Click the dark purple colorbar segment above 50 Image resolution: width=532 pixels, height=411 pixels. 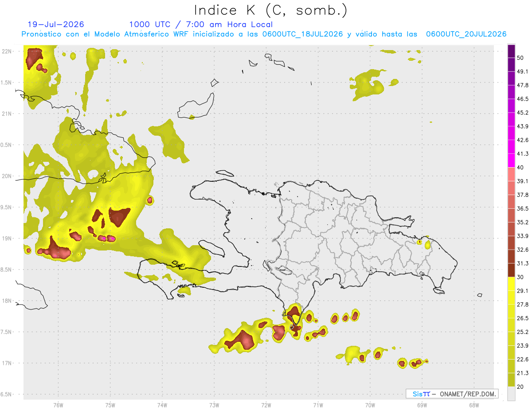[511, 51]
